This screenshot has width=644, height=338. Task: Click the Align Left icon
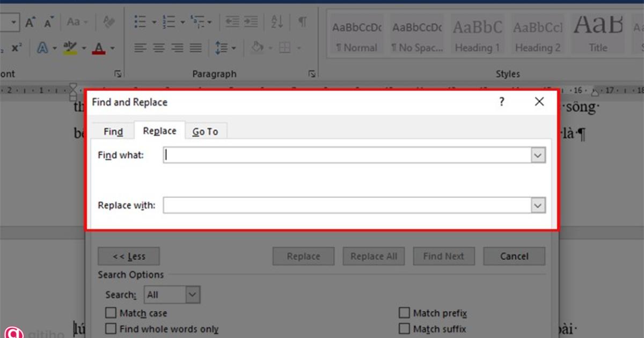pyautogui.click(x=141, y=48)
